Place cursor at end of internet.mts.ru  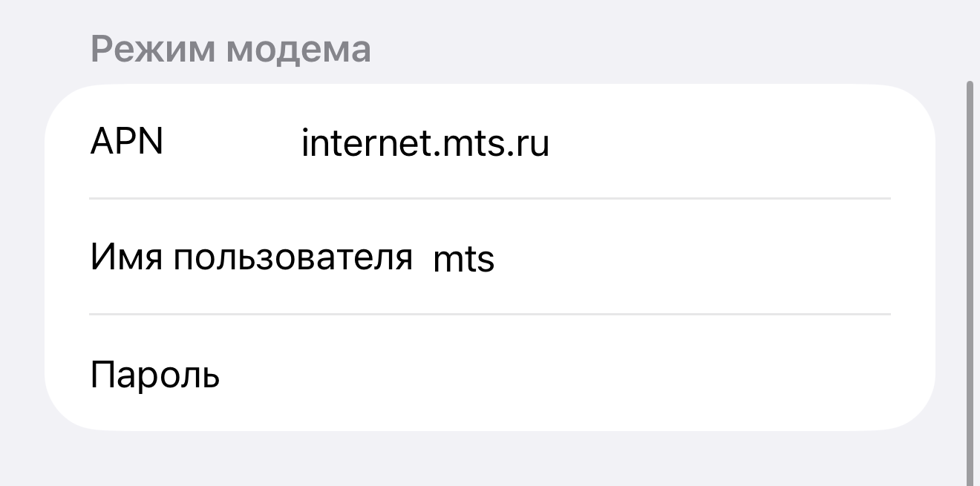(x=550, y=143)
